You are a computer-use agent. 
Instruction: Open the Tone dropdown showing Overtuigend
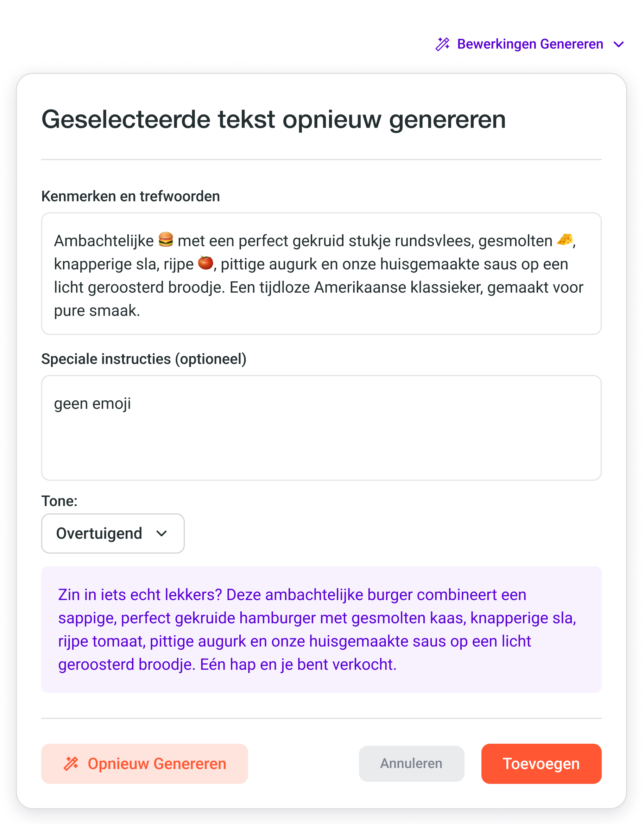point(113,533)
